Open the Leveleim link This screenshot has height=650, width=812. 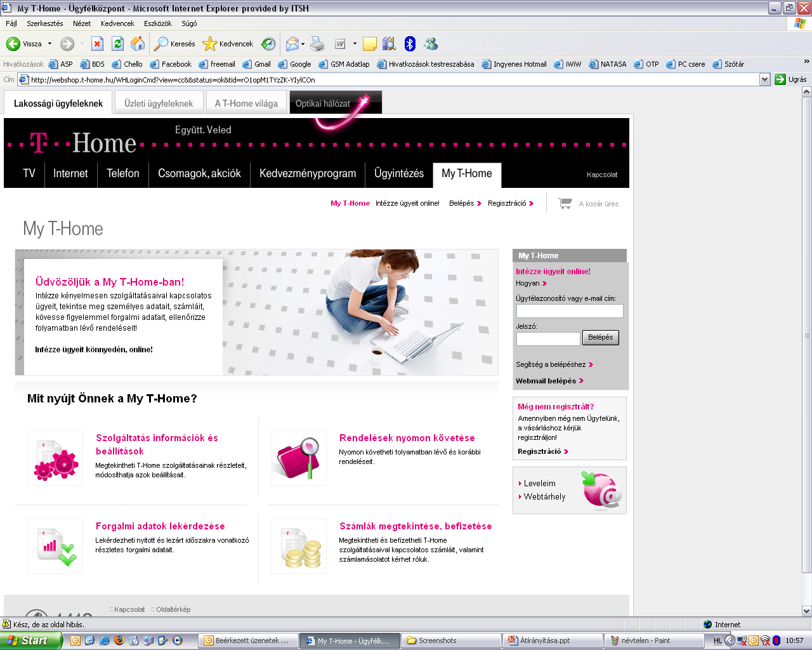(539, 484)
